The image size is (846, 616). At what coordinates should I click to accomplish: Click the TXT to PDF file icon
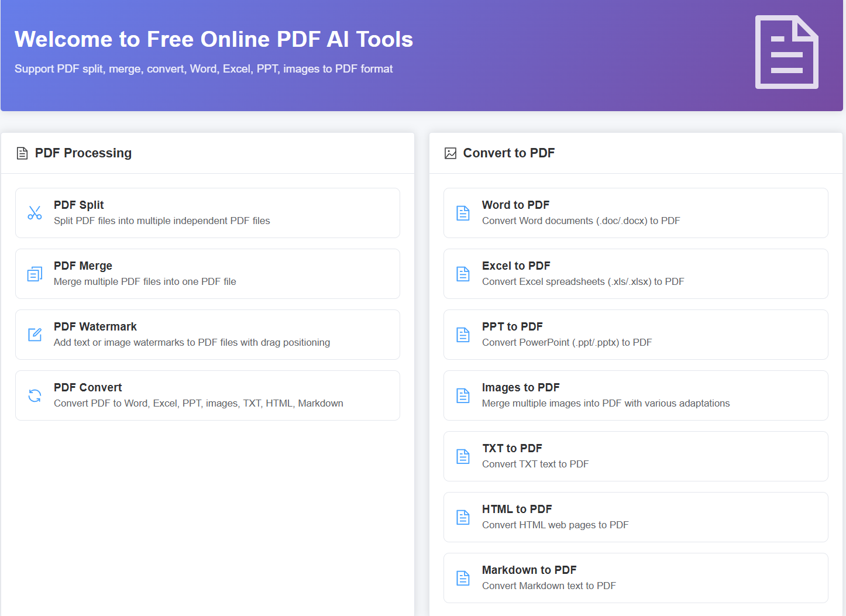click(x=463, y=456)
